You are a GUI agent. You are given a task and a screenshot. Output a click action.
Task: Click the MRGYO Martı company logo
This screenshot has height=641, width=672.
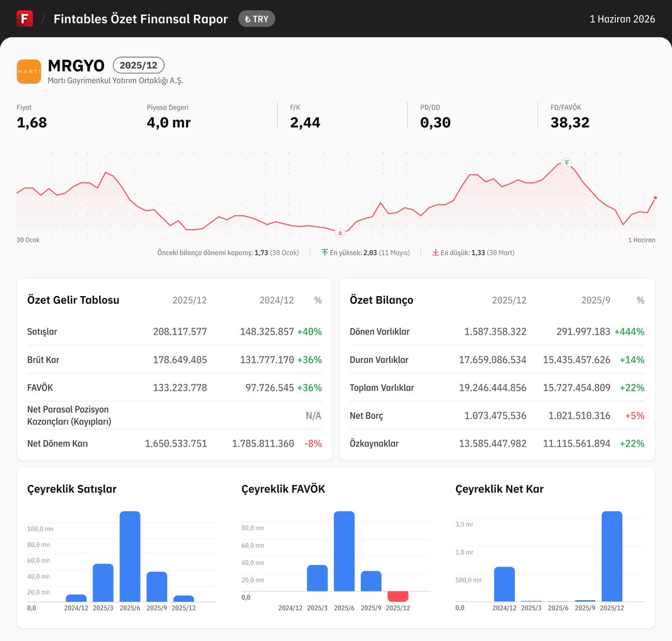point(29,72)
